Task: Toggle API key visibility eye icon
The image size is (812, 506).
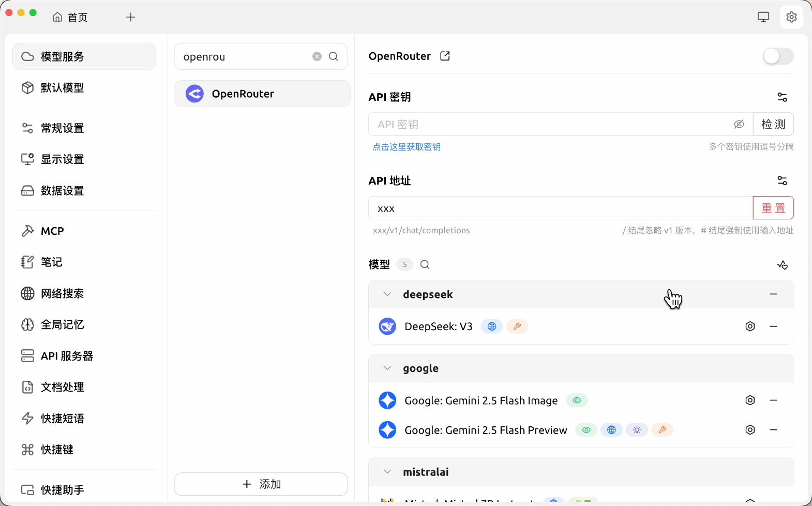Action: pos(739,124)
